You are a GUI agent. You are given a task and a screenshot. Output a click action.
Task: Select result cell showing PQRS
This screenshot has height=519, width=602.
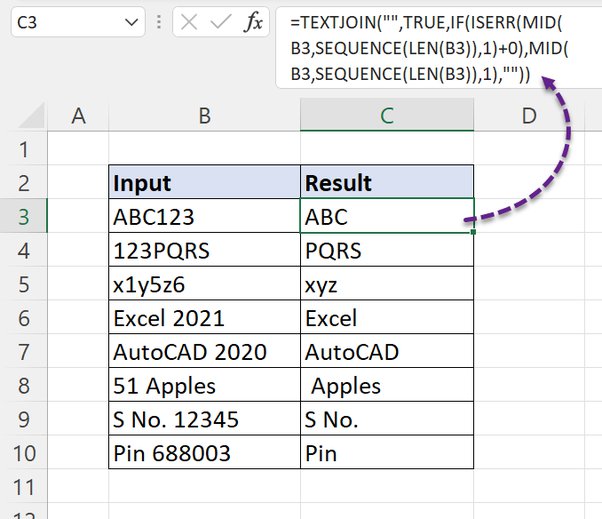[x=387, y=250]
